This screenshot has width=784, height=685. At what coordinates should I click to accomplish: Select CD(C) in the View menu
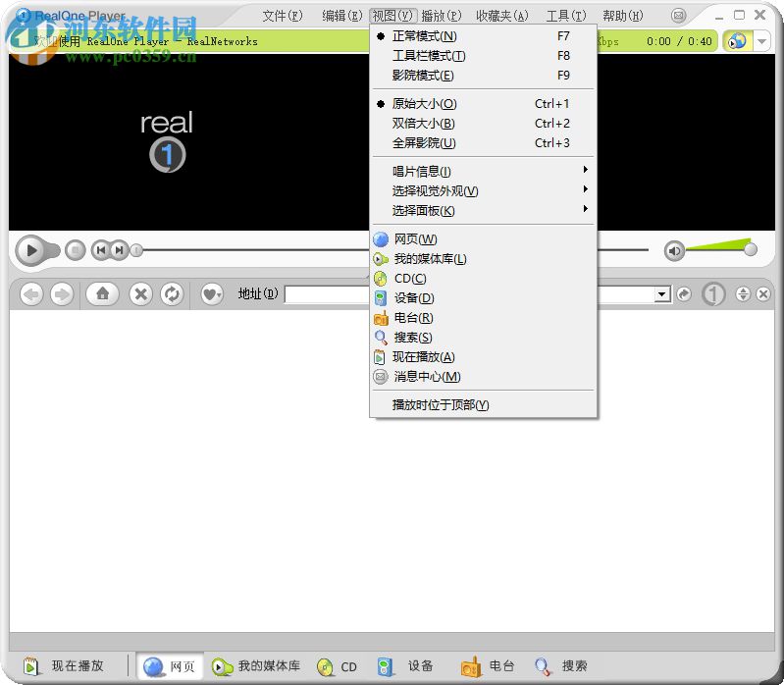click(484, 278)
